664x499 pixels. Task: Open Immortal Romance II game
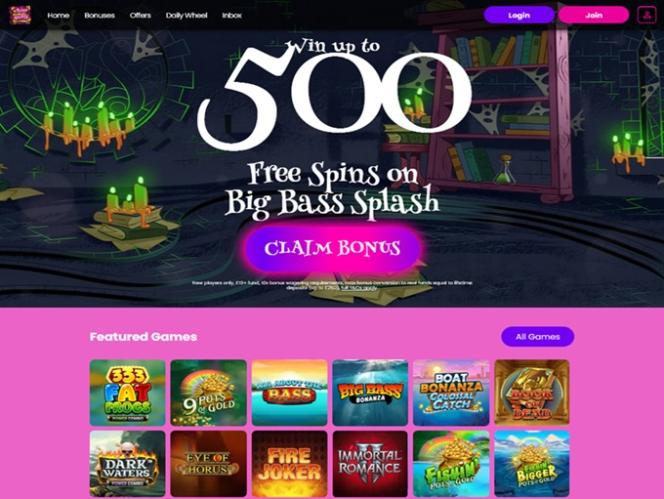click(370, 464)
